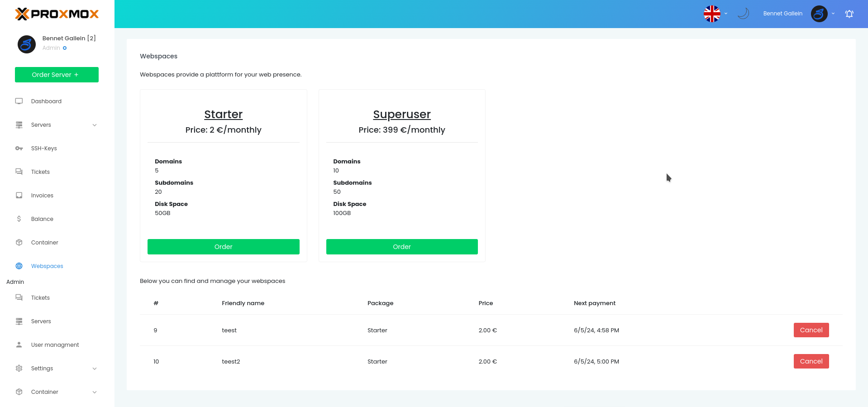The width and height of the screenshot is (868, 407).
Task: Click row number 10 in table
Action: (x=156, y=362)
